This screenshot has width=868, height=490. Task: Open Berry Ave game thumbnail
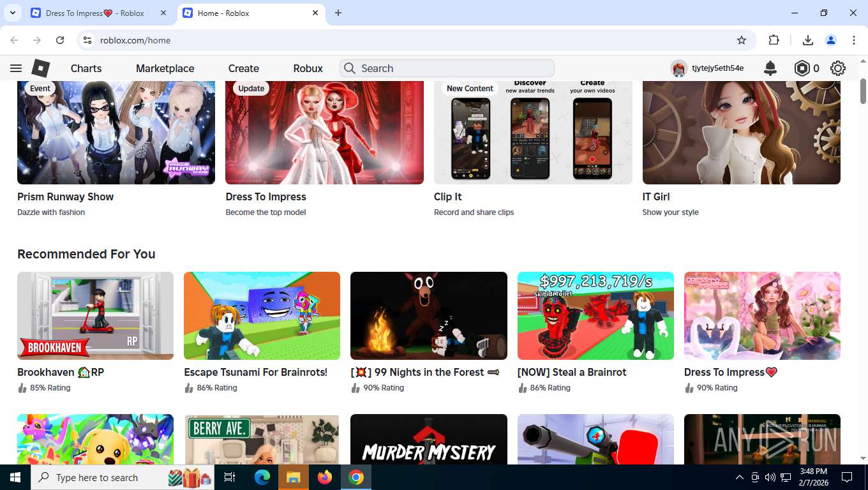tap(262, 440)
